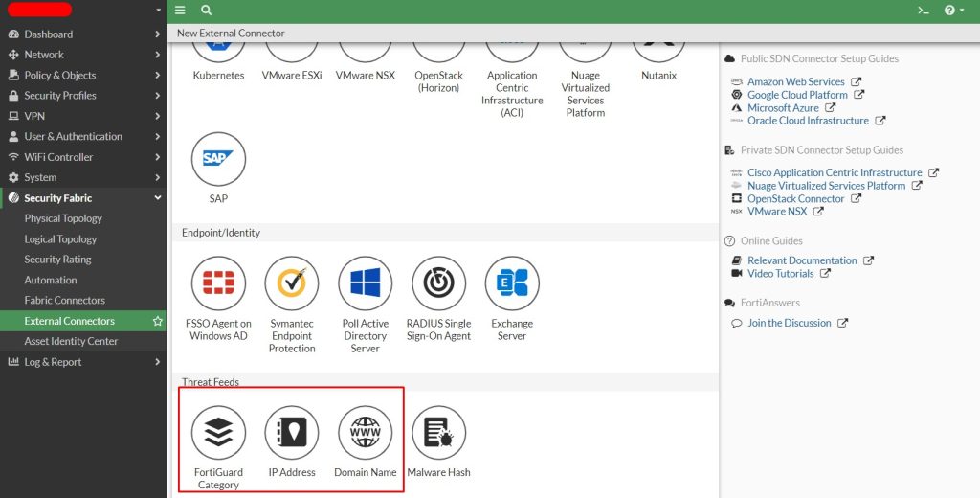Viewport: 980px width, 498px height.
Task: Toggle favorite star on External Connectors
Action: 158,322
